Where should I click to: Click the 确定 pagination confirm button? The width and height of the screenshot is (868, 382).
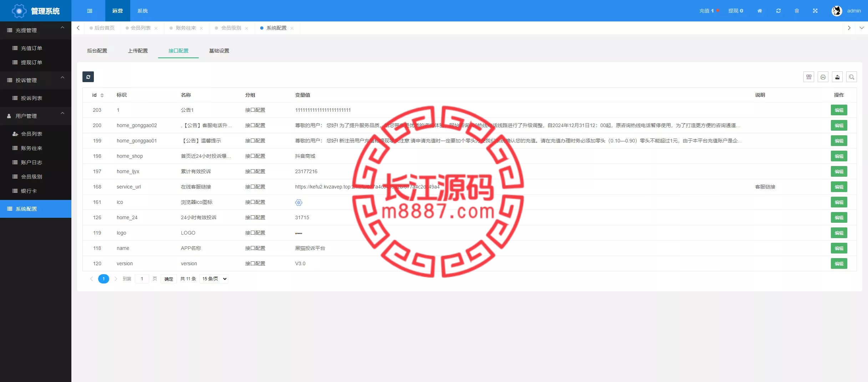tap(168, 279)
